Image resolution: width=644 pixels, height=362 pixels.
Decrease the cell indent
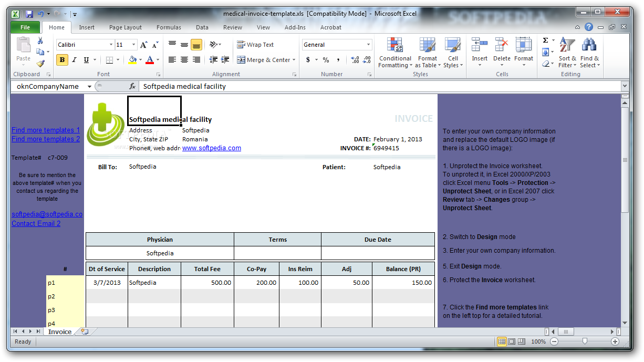point(213,60)
